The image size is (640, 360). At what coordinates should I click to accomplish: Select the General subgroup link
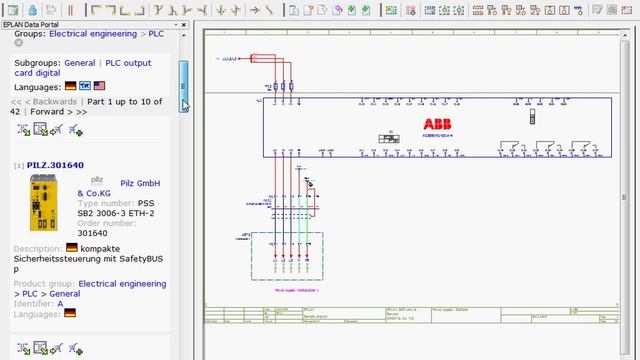click(x=80, y=63)
